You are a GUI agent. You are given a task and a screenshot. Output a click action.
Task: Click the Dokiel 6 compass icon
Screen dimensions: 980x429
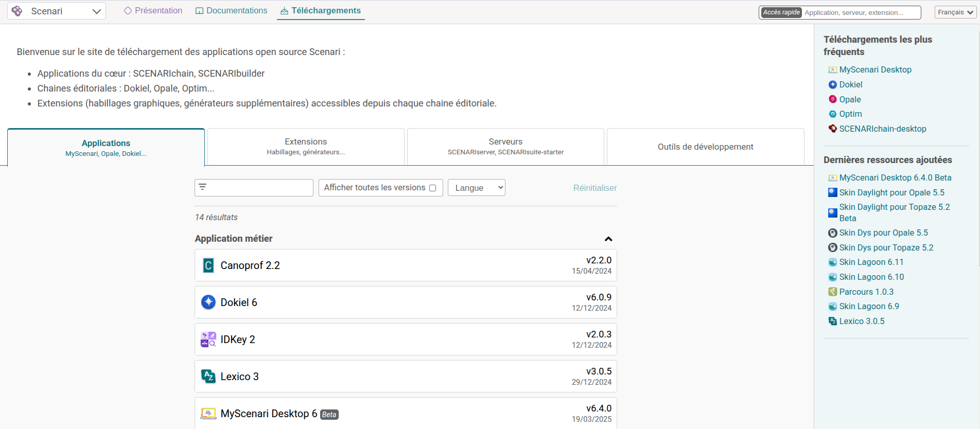tap(208, 302)
